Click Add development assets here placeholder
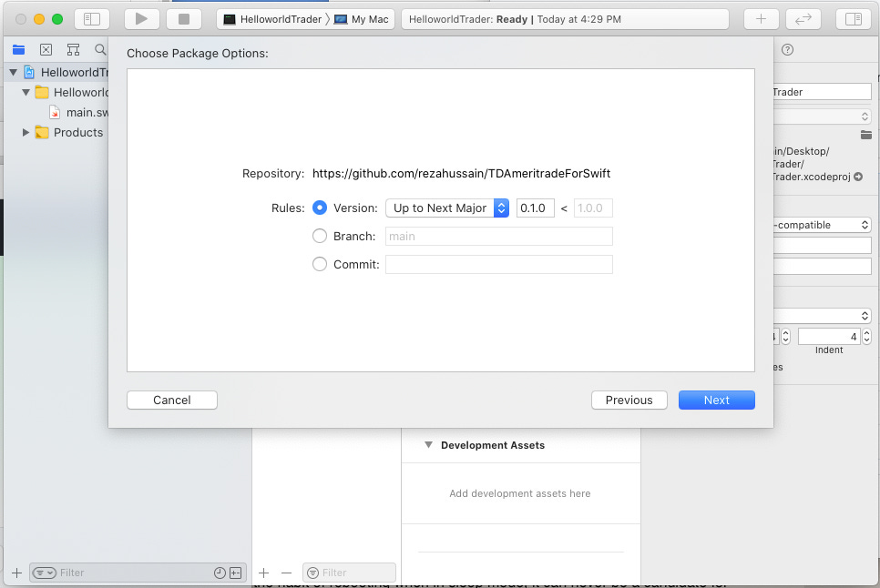The height and width of the screenshot is (588, 880). coord(519,493)
